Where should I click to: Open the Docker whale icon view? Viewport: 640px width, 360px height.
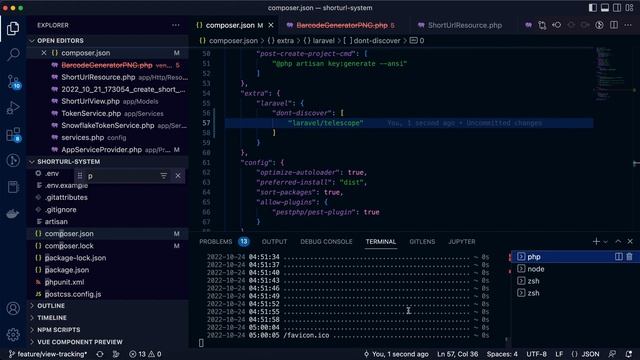[x=13, y=213]
